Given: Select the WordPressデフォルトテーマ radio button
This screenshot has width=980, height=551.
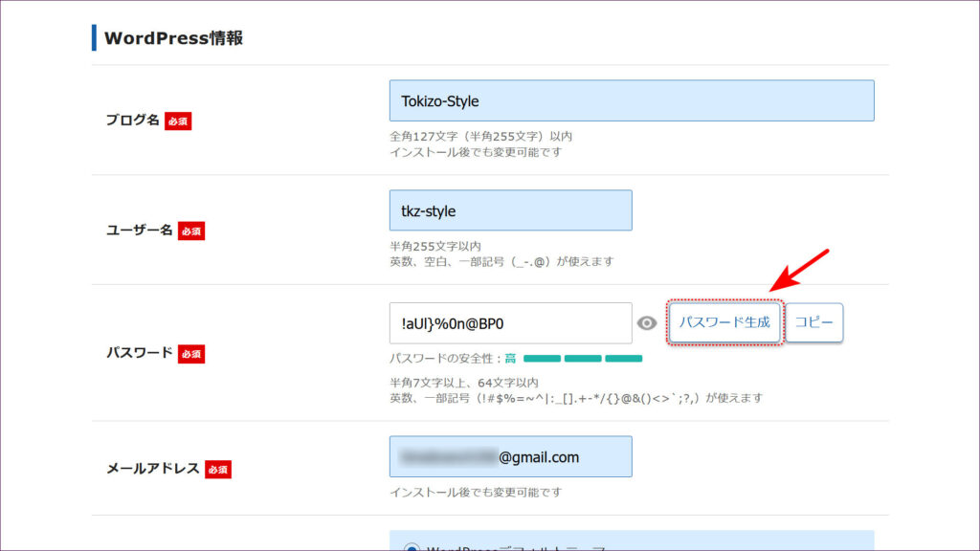Looking at the screenshot, I should click(412, 549).
